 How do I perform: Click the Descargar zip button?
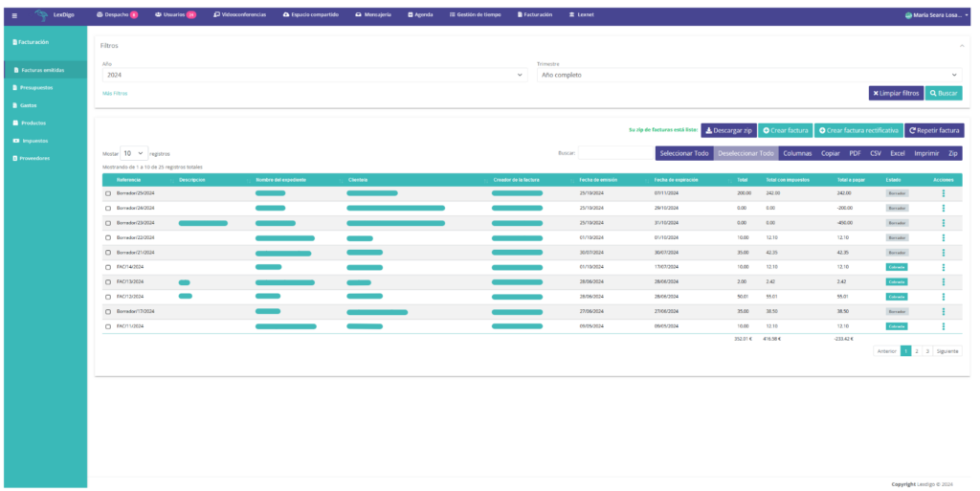728,130
